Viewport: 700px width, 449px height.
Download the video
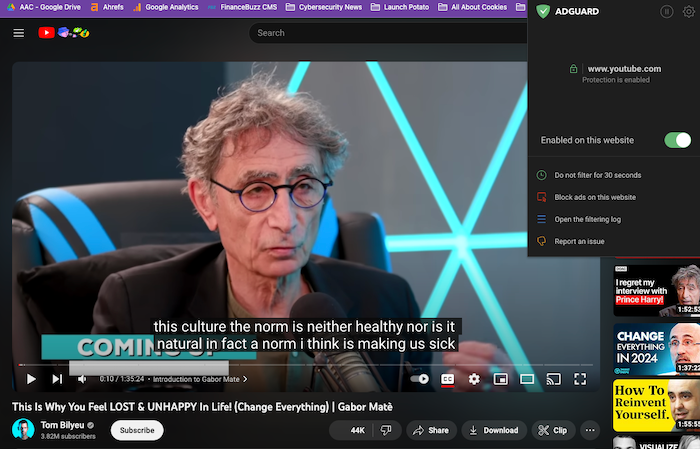493,430
